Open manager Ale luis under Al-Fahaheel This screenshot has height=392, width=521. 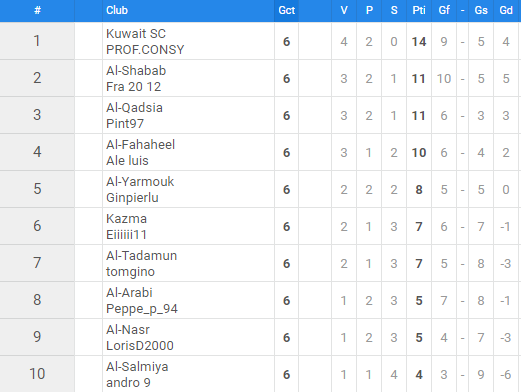point(127,161)
